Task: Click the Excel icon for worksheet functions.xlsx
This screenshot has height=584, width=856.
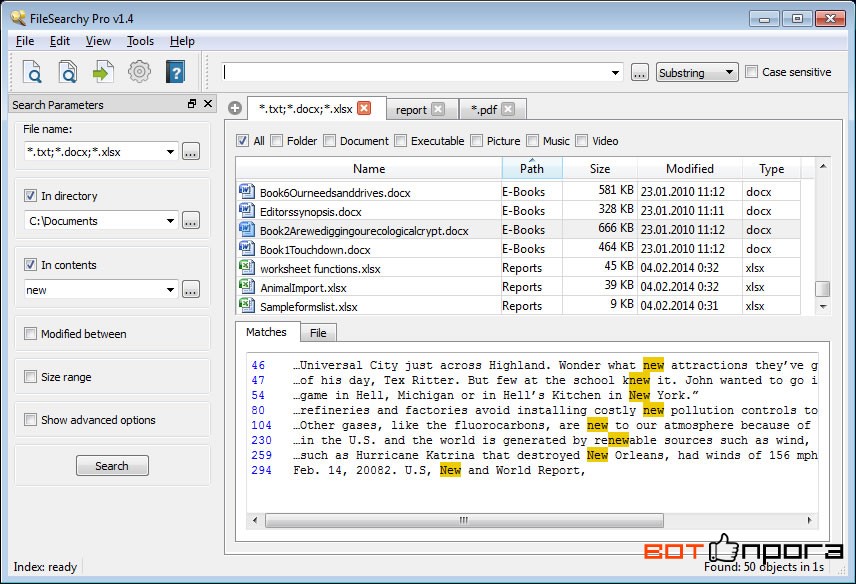Action: [x=247, y=267]
